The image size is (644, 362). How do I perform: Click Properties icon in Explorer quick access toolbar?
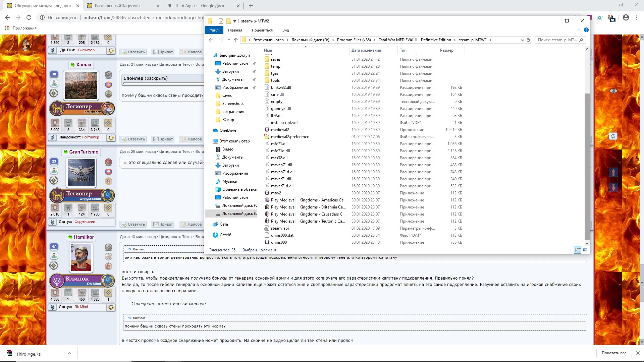click(x=221, y=21)
